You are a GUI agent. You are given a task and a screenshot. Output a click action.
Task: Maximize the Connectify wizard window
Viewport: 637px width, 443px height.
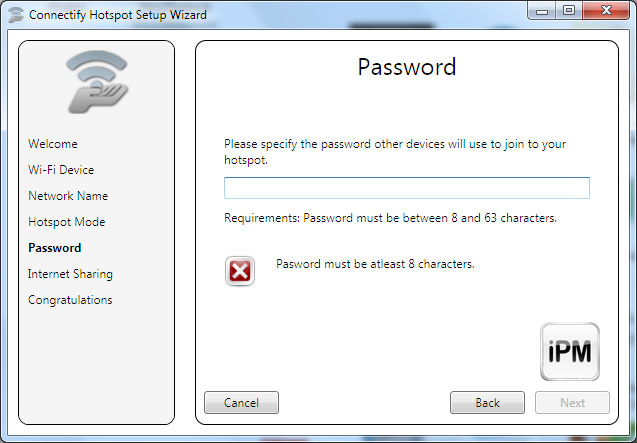coord(569,12)
